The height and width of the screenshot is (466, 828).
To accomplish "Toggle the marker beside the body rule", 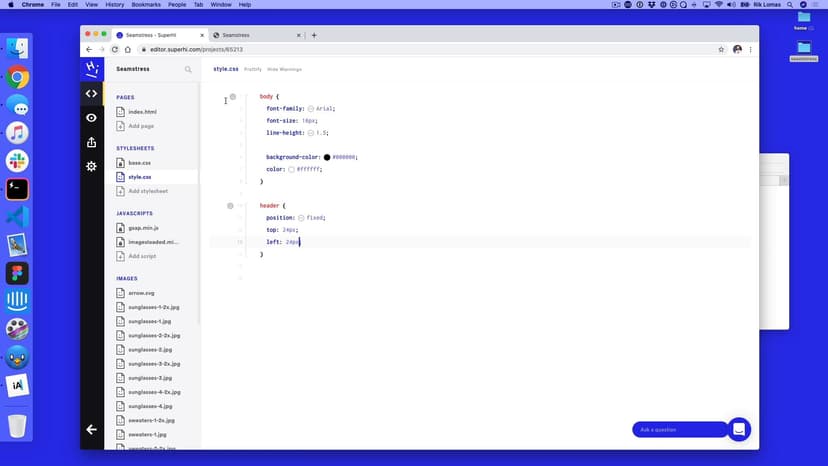I will tap(232, 97).
